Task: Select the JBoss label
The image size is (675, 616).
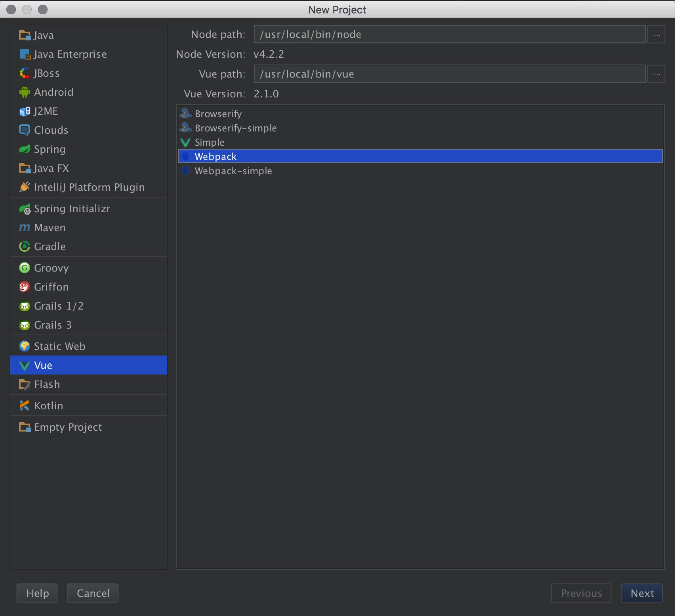Action: tap(47, 73)
